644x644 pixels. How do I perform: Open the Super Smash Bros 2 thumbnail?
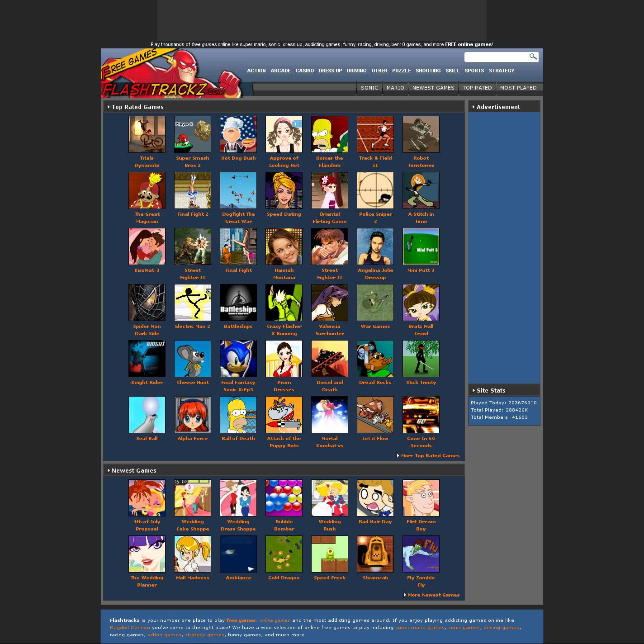tap(193, 134)
